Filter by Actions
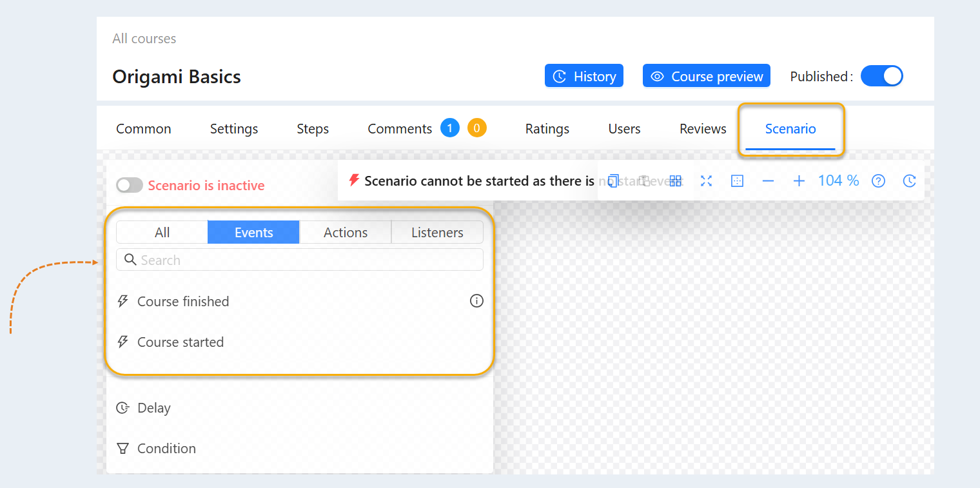The height and width of the screenshot is (488, 980). click(346, 232)
